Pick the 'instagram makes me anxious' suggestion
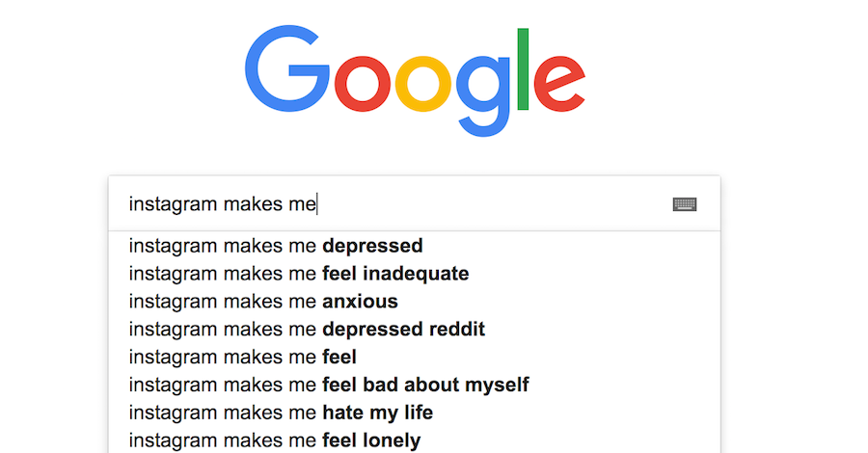Image resolution: width=868 pixels, height=453 pixels. pyautogui.click(x=415, y=302)
